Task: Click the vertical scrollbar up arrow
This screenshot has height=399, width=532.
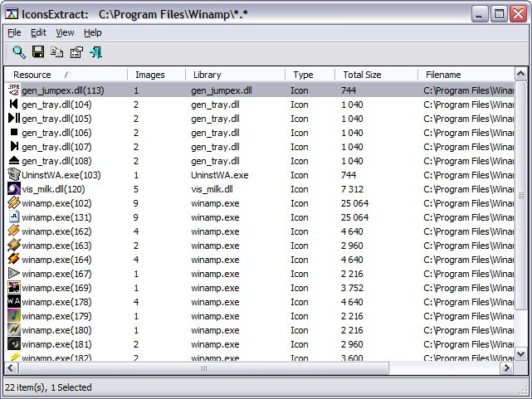Action: pos(521,74)
